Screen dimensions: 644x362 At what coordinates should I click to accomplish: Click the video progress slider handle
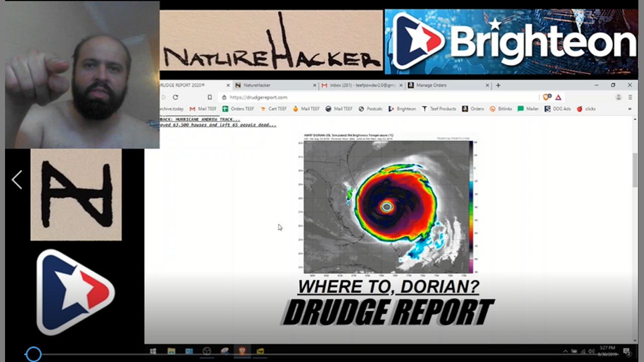[x=33, y=354]
